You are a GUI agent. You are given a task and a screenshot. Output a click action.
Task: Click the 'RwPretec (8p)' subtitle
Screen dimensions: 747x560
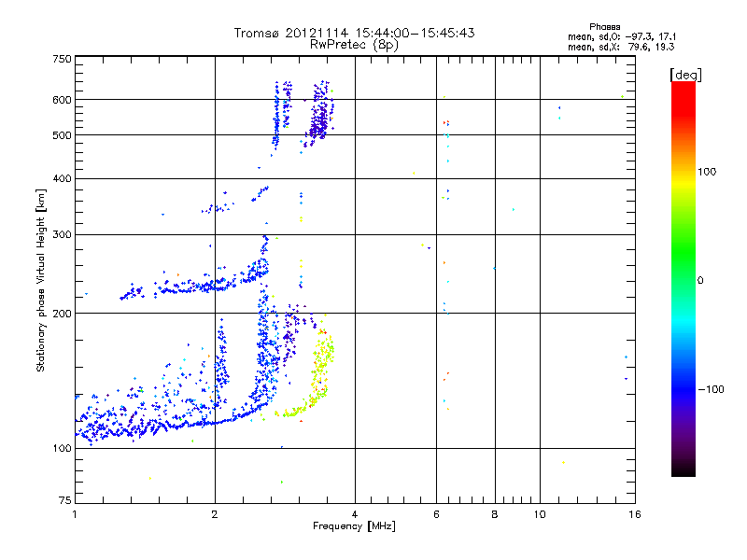pyautogui.click(x=354, y=45)
